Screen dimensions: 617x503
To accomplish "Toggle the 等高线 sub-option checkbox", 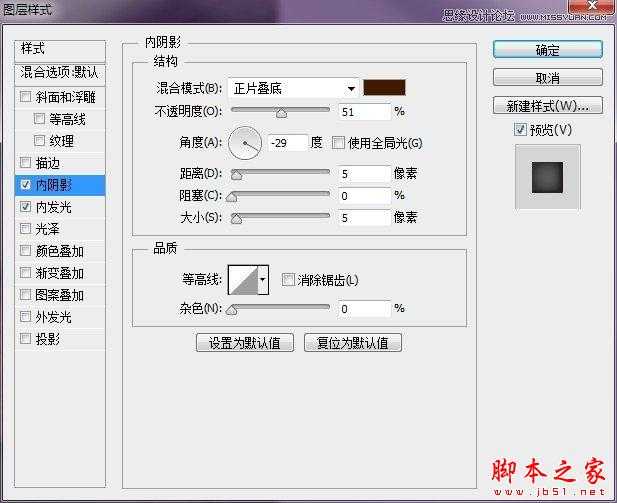I will [39, 118].
